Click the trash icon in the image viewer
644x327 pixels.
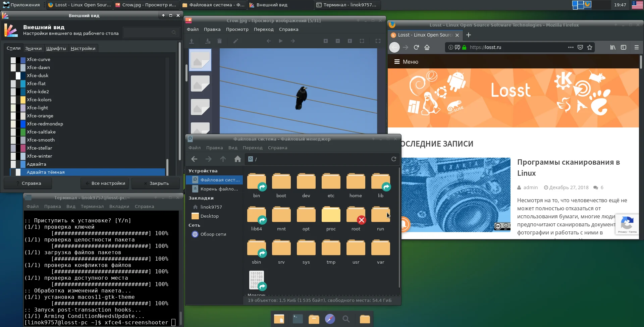point(219,41)
